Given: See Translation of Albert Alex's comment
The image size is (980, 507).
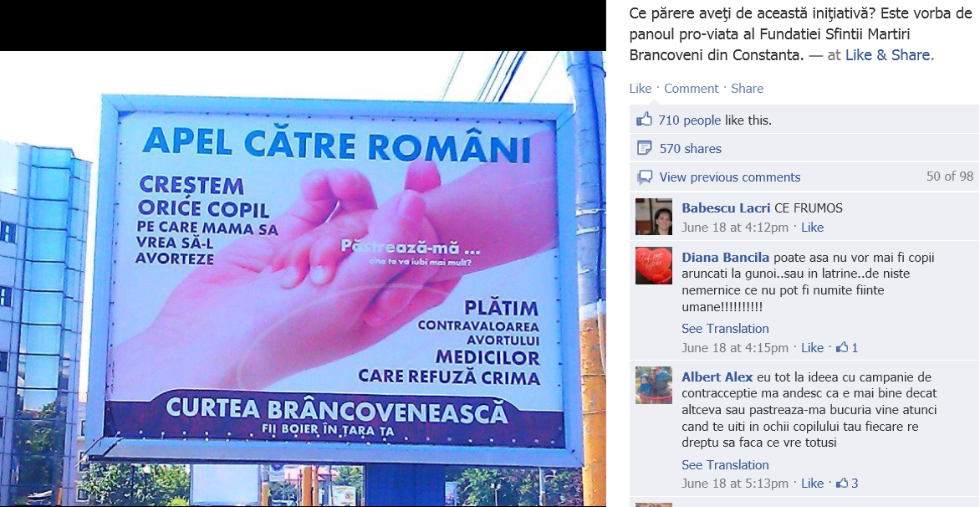Looking at the screenshot, I should (725, 464).
